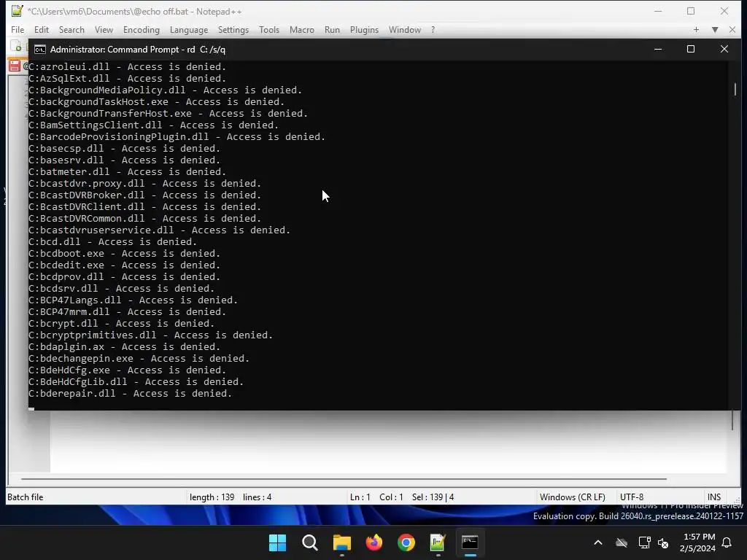This screenshot has width=747, height=560.
Task: Click 'Windows (CR LF)' line ending status
Action: point(572,497)
